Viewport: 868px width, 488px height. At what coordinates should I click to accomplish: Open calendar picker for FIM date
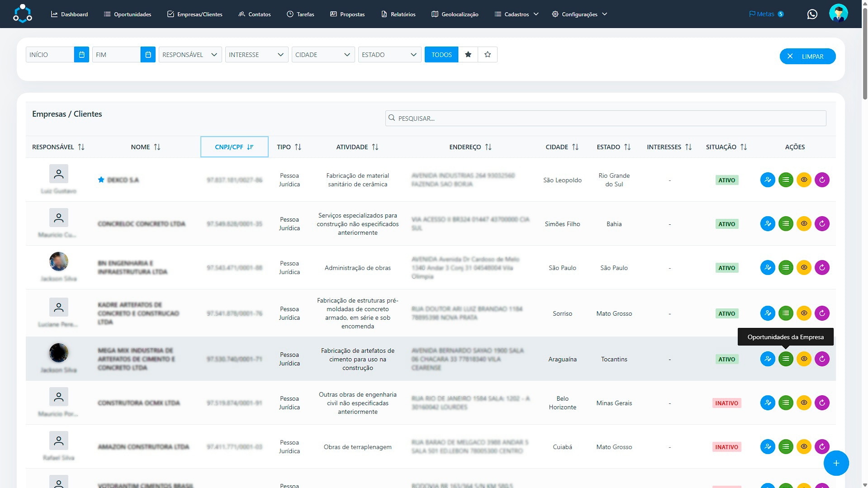pyautogui.click(x=148, y=55)
